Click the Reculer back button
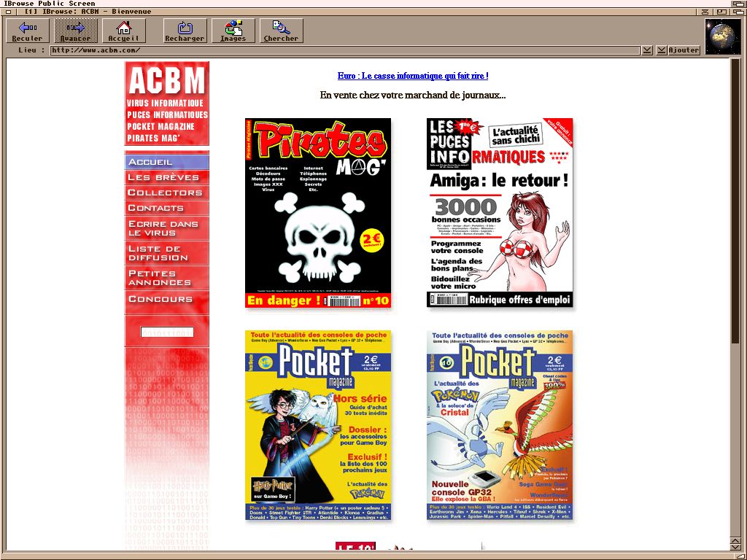 click(x=27, y=31)
